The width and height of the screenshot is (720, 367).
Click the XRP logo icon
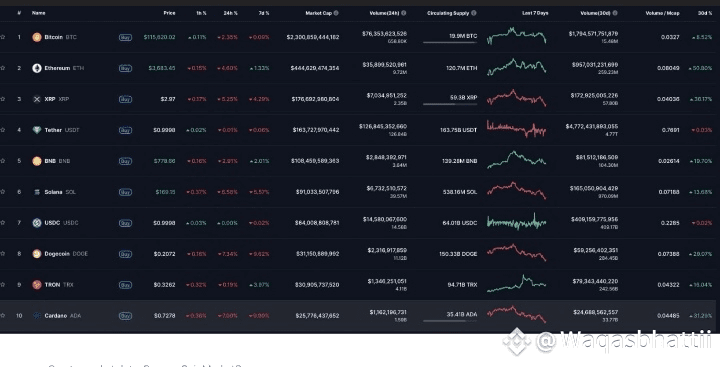coord(37,99)
